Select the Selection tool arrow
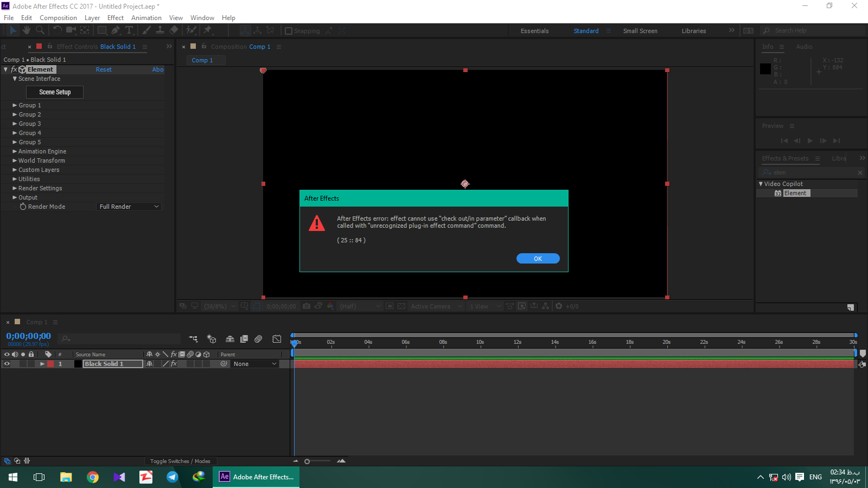This screenshot has height=488, width=868. [13, 30]
